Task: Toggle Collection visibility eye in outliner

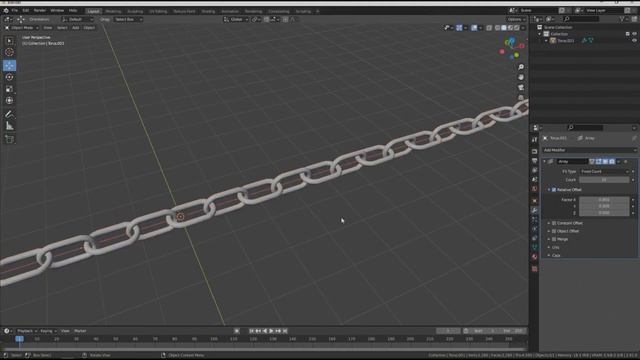Action: tap(634, 34)
